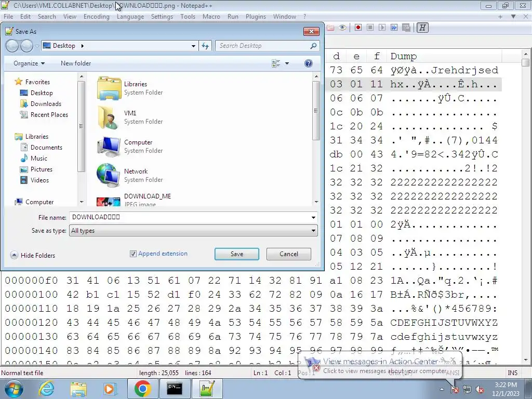Open the Language menu
This screenshot has height=399, width=532.
(x=130, y=16)
